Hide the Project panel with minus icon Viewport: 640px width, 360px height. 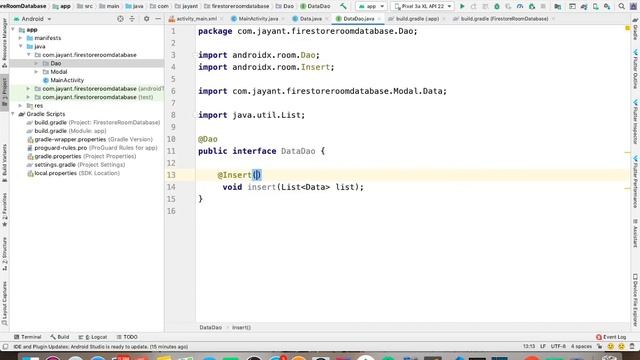(158, 19)
